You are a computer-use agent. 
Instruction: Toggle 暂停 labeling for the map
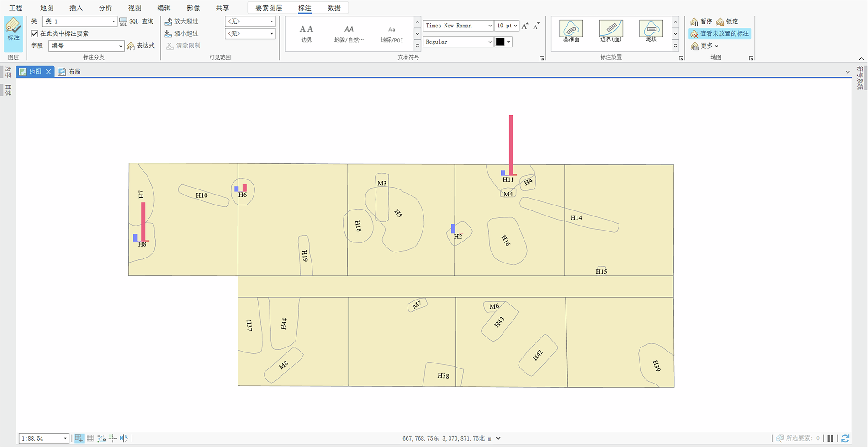coord(701,21)
